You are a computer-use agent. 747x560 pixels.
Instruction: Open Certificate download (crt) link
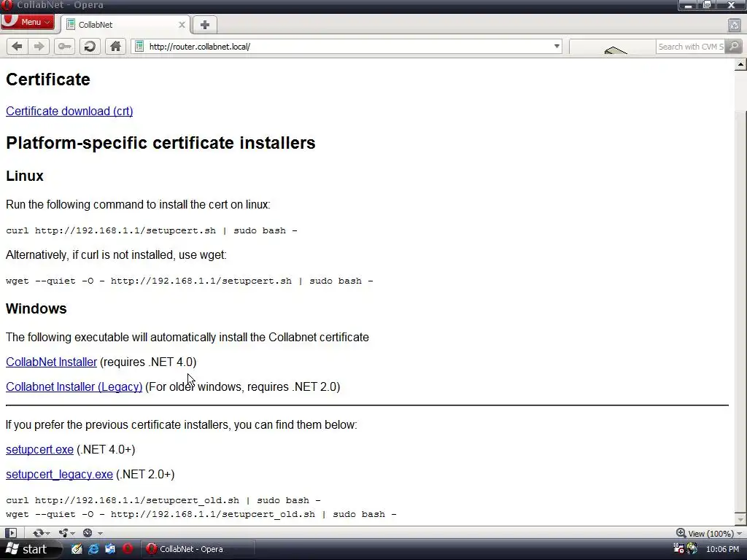pos(69,111)
